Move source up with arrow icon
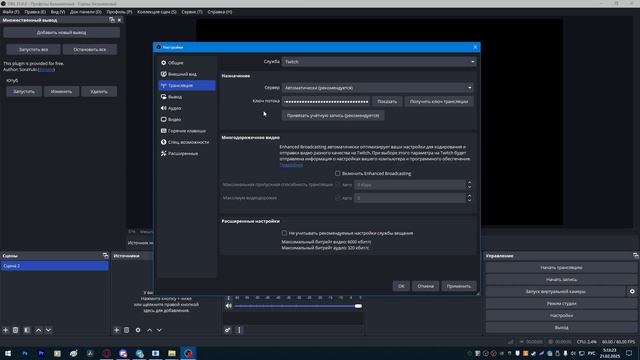Image resolution: width=640 pixels, height=360 pixels. [x=149, y=330]
